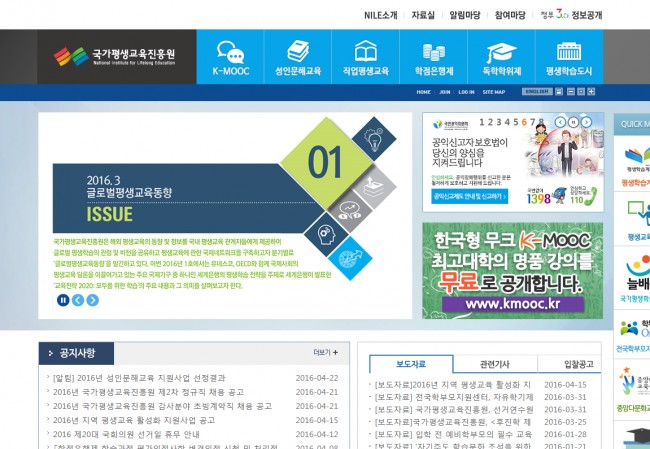Image resolution: width=650 pixels, height=449 pixels.
Task: Decrease text size with minus icon
Action: pyautogui.click(x=571, y=92)
